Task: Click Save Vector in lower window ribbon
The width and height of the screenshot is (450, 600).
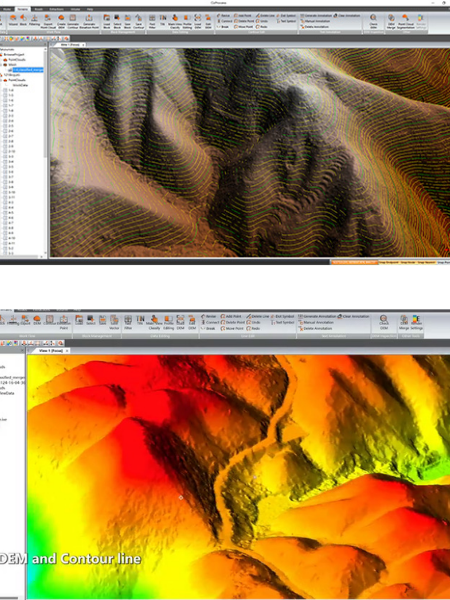Action: tap(114, 323)
